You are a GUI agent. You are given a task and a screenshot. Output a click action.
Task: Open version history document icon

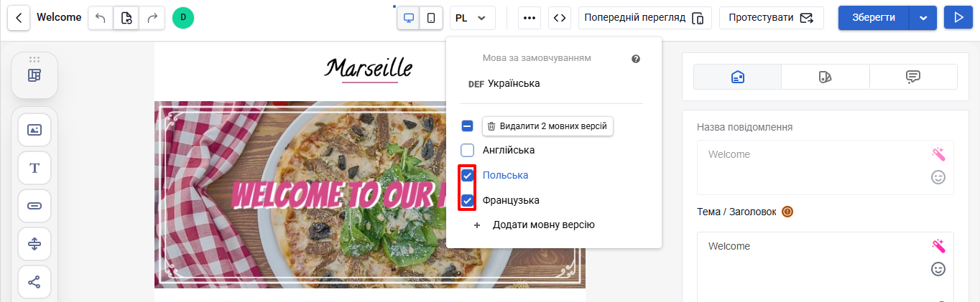pyautogui.click(x=126, y=18)
